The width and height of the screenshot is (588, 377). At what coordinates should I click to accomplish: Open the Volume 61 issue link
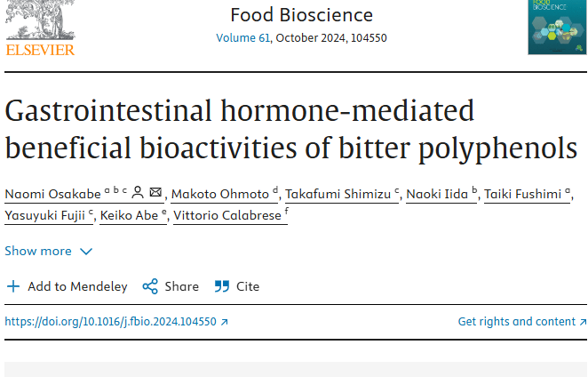[242, 37]
